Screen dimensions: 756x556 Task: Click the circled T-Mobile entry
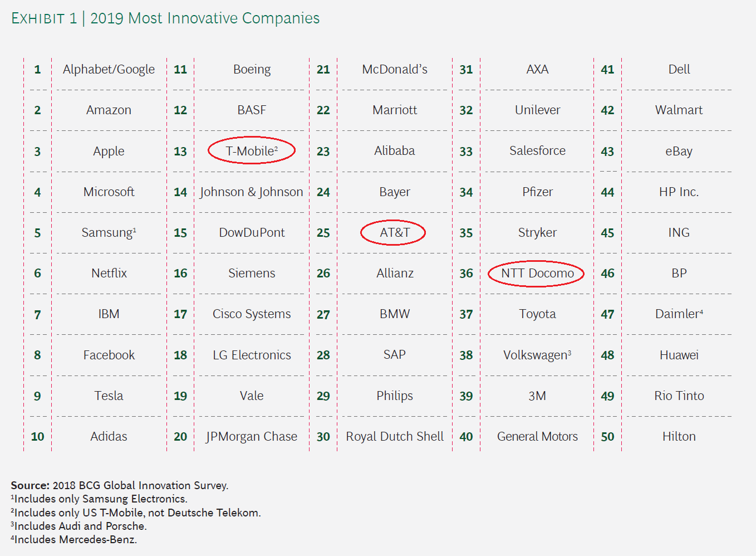251,151
